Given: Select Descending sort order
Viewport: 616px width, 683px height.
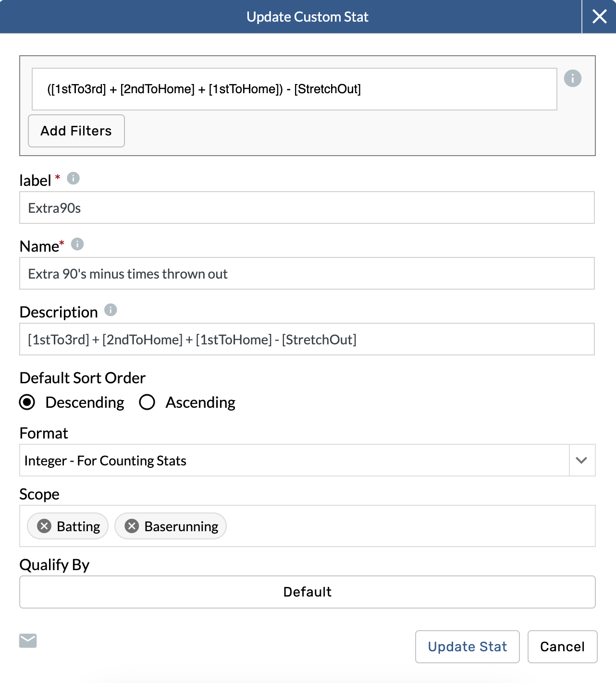Looking at the screenshot, I should (x=27, y=402).
